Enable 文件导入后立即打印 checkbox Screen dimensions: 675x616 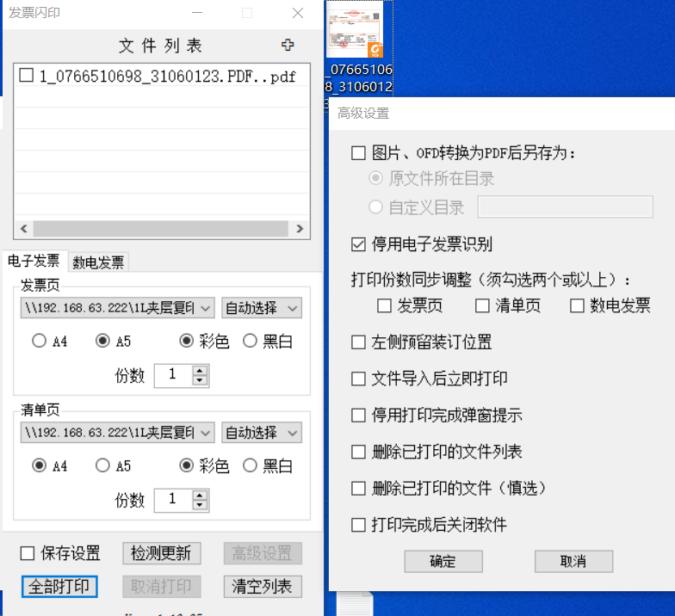358,379
